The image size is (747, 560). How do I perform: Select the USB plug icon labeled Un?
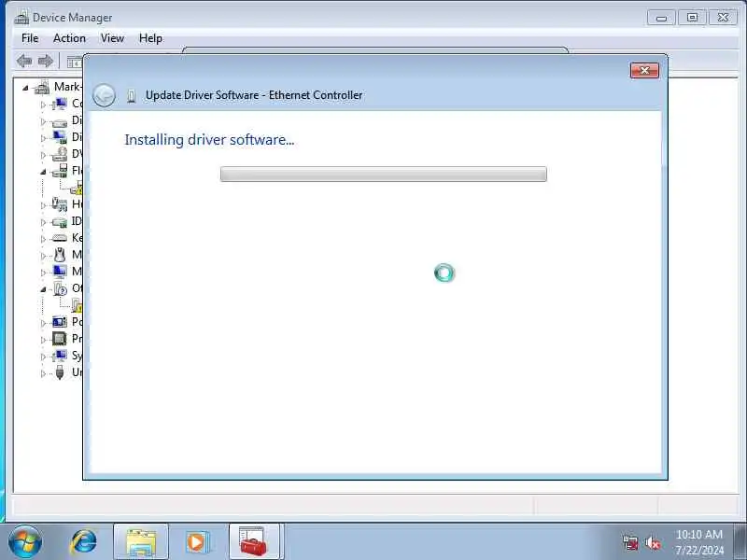(60, 372)
